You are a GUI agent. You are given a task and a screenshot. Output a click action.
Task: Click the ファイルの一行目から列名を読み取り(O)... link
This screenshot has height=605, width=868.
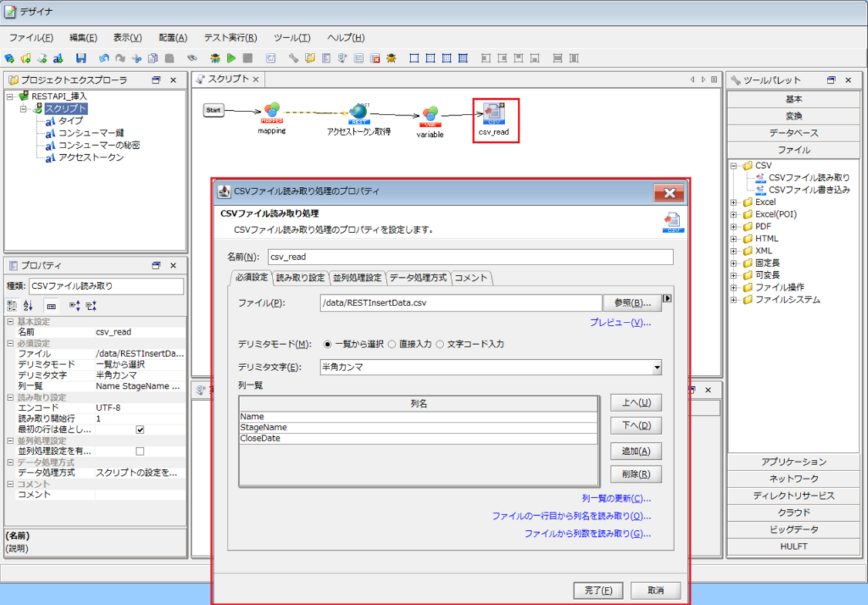(571, 516)
